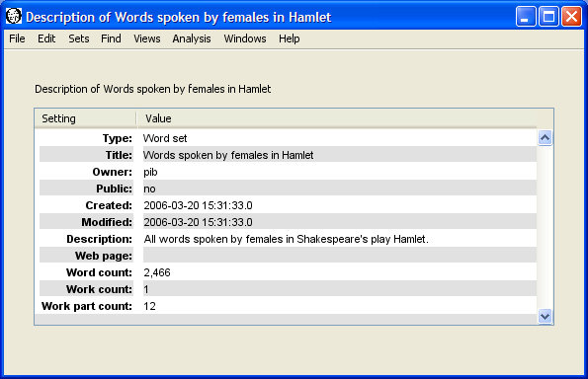Select the Description value about Shakespeare's play
The width and height of the screenshot is (588, 379).
287,239
